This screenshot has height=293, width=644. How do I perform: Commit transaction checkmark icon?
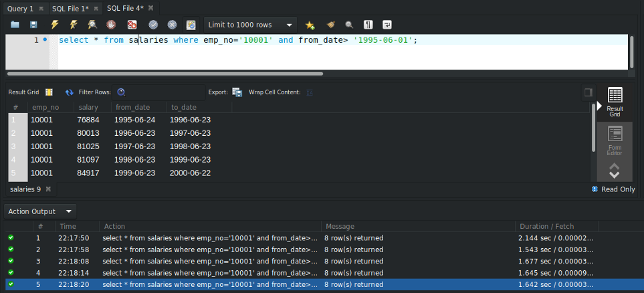[153, 25]
